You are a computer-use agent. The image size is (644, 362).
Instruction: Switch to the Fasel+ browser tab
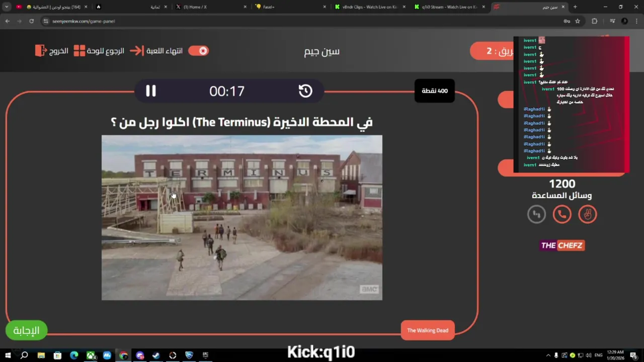(290, 7)
